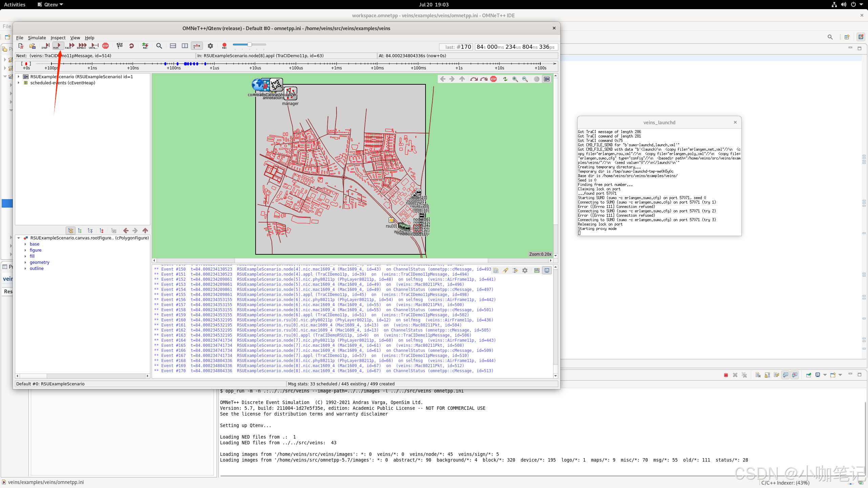Open the Qtenv application menu in top bar
This screenshot has width=868, height=488.
coord(50,4)
